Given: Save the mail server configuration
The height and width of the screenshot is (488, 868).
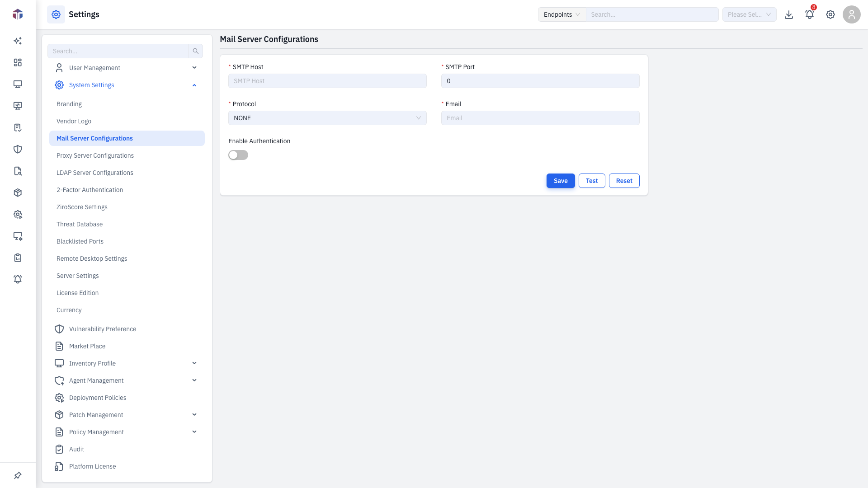Looking at the screenshot, I should tap(561, 181).
